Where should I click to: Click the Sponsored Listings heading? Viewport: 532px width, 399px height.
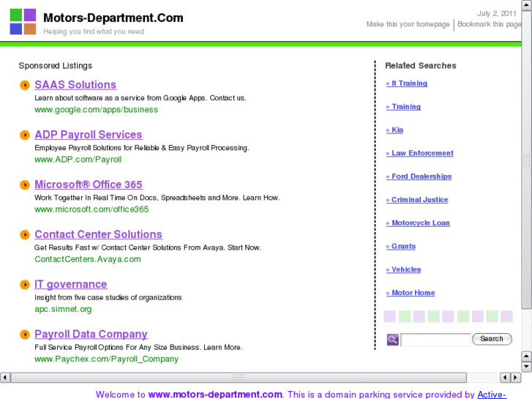[56, 66]
